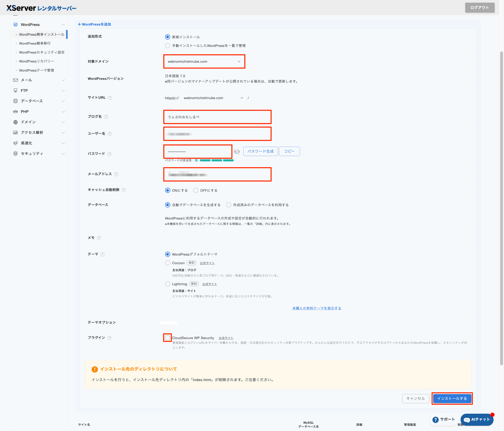Viewport: 504px width, 431px height.
Task: Select 手動インストールしたWordPressを一覧で管理 option
Action: pyautogui.click(x=168, y=46)
